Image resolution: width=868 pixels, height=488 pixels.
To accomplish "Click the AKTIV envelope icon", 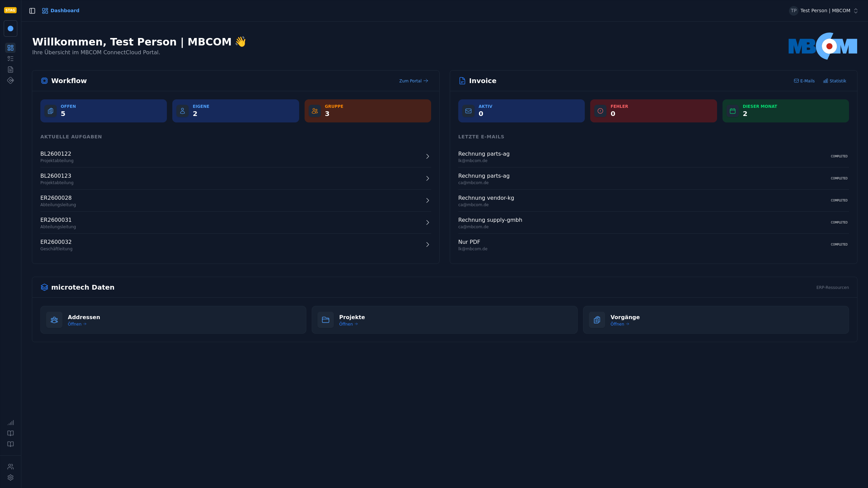I will tap(468, 111).
